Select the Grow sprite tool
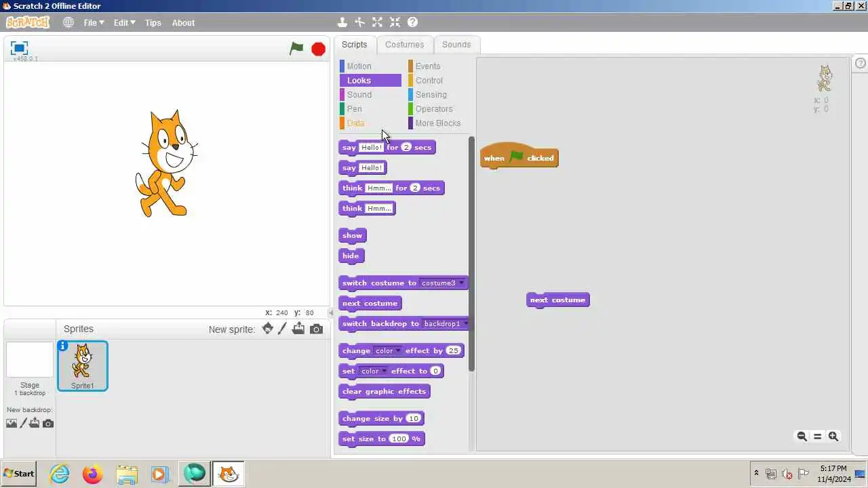 click(x=377, y=22)
